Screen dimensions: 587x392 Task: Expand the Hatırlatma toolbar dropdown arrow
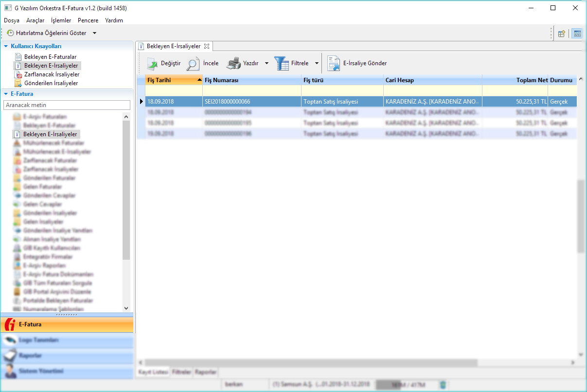tap(94, 33)
